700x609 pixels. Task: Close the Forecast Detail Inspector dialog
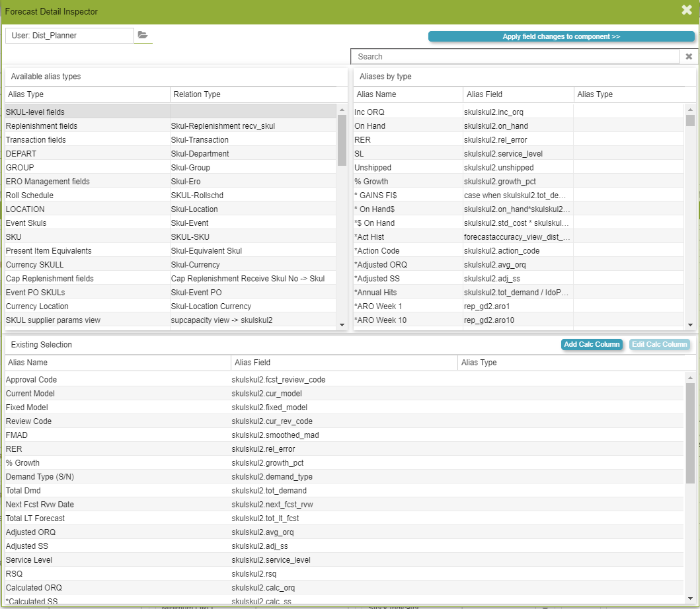687,10
